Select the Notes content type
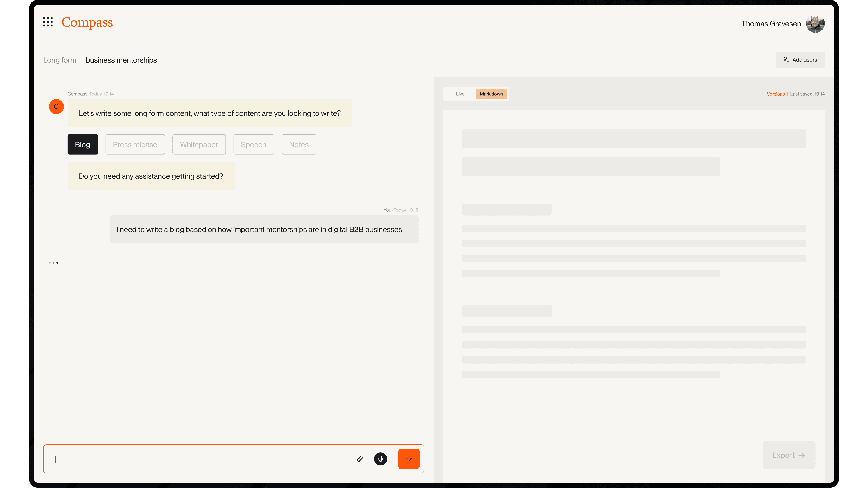Viewport: 868px width, 488px height. click(x=299, y=145)
